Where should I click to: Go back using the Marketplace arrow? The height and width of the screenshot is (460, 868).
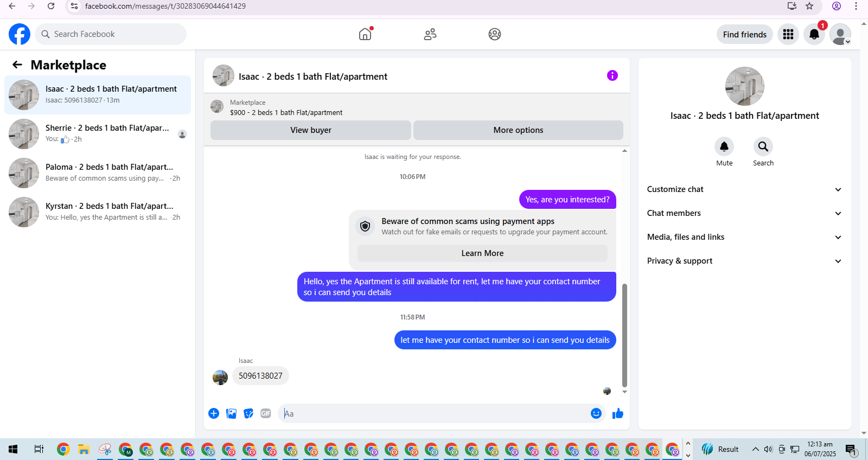click(17, 65)
